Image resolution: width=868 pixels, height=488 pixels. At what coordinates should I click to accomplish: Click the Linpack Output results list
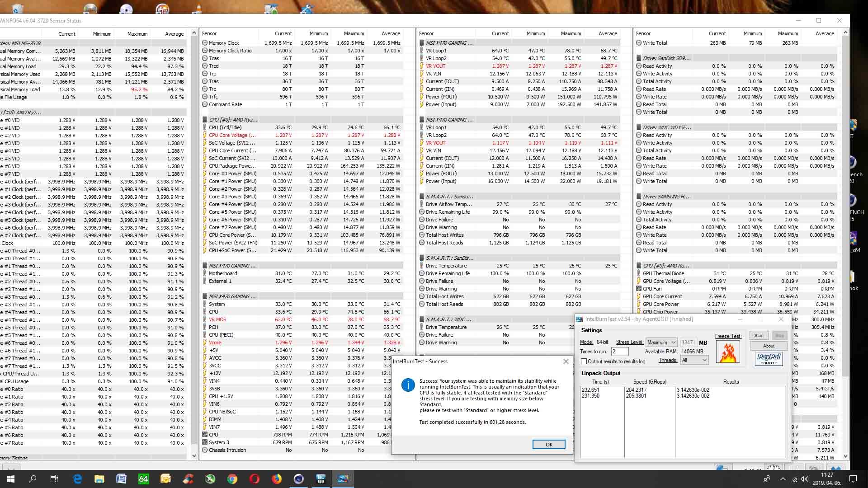coord(683,422)
